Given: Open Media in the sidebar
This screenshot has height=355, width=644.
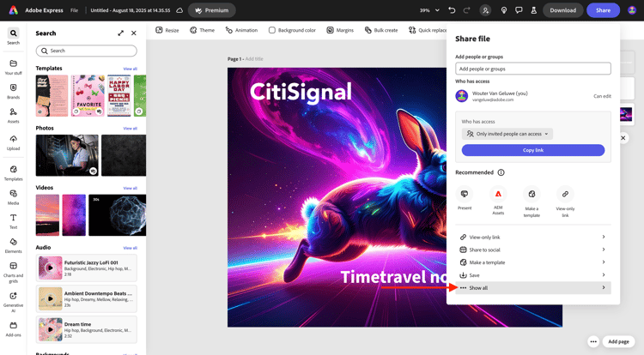Looking at the screenshot, I should tap(13, 196).
